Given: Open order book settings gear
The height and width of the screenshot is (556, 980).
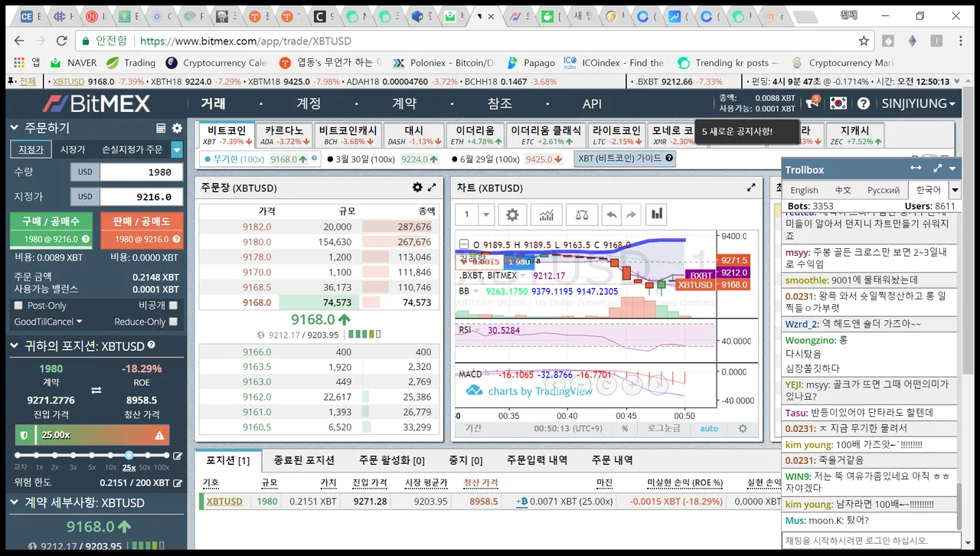Looking at the screenshot, I should click(417, 187).
